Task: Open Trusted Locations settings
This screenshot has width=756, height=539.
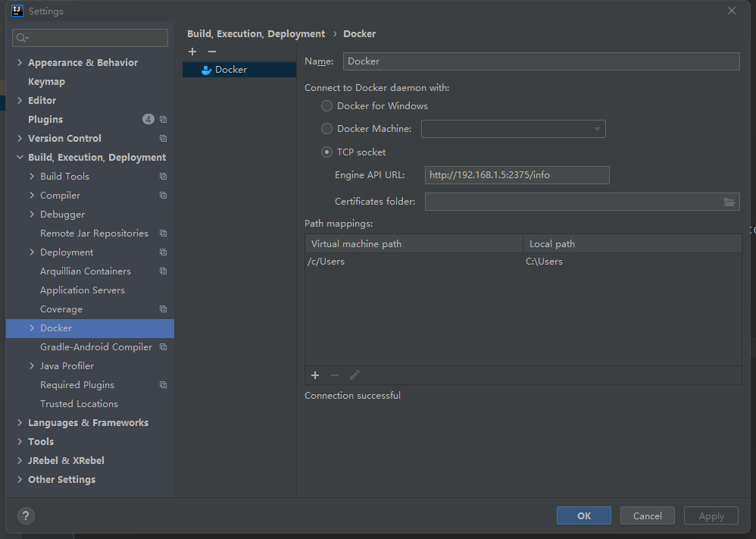Action: [79, 404]
